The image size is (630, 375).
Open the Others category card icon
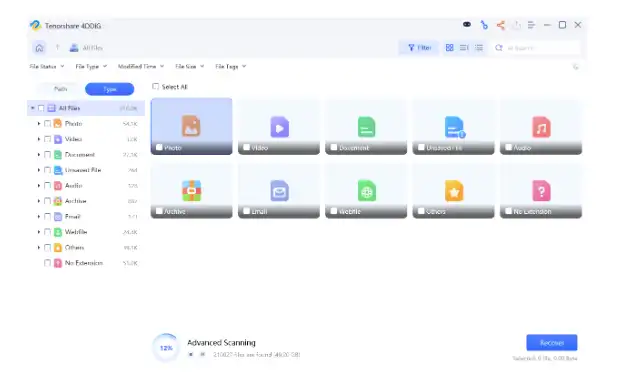pyautogui.click(x=454, y=191)
